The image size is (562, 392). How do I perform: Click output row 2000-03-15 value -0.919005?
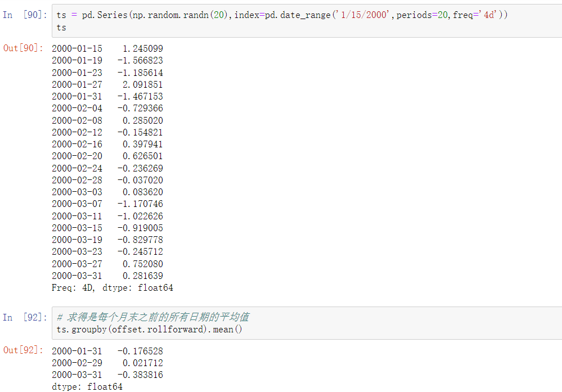point(107,228)
